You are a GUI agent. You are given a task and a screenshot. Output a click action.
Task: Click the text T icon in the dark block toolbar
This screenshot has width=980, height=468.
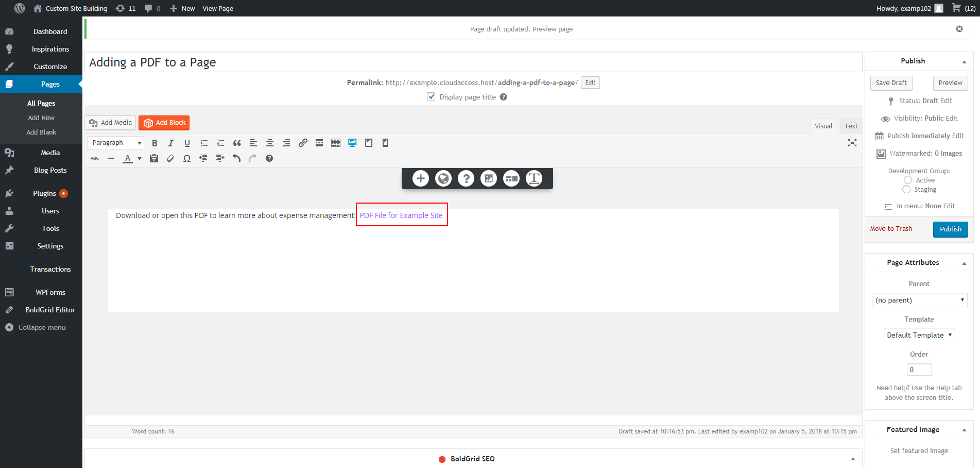coord(534,178)
